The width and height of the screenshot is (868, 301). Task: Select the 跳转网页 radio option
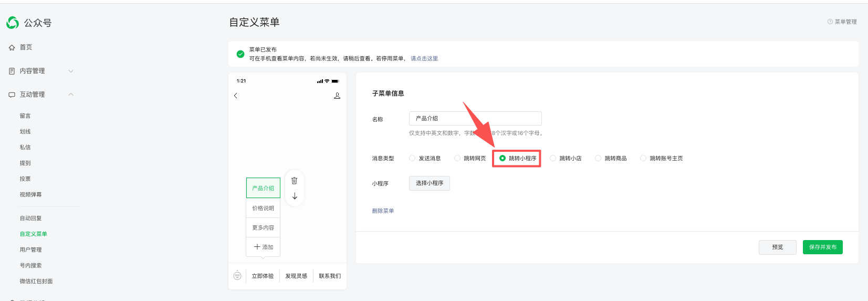[x=458, y=158]
